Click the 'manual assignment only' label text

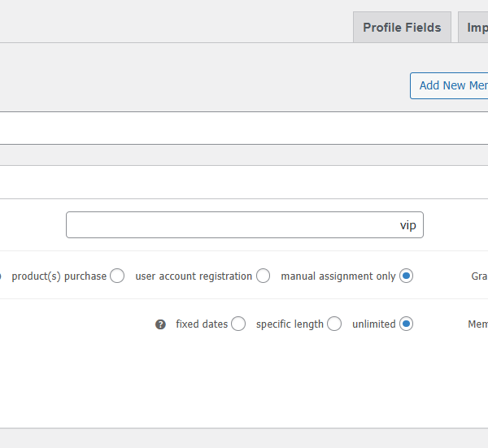pyautogui.click(x=338, y=276)
